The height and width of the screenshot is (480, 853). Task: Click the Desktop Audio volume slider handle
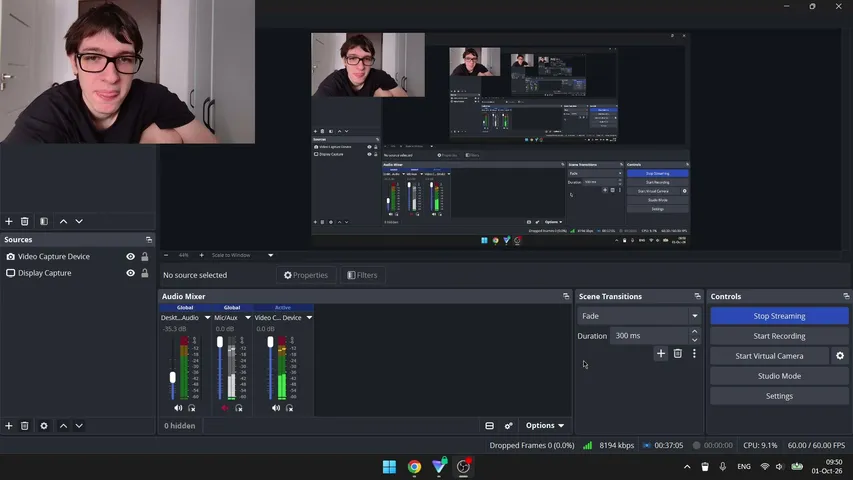tap(172, 377)
